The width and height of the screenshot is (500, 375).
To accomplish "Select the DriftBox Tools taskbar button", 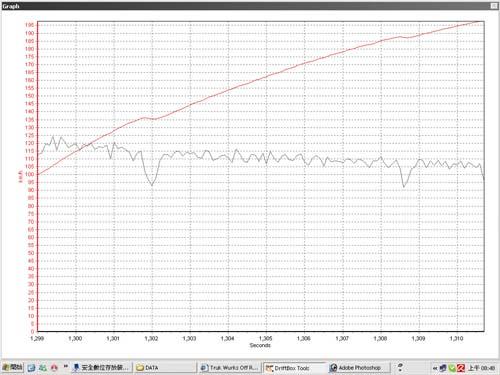I will pos(294,368).
